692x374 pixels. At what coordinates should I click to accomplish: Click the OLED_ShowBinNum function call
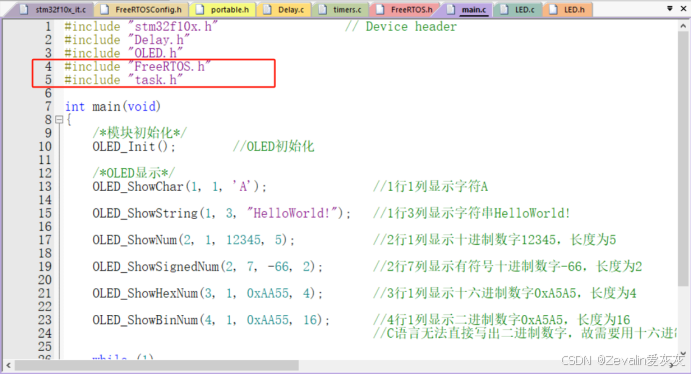coord(211,320)
